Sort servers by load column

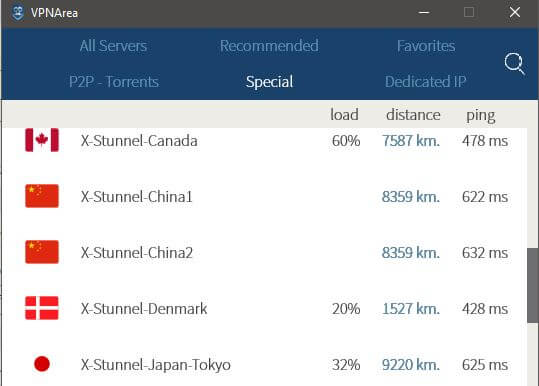[344, 114]
